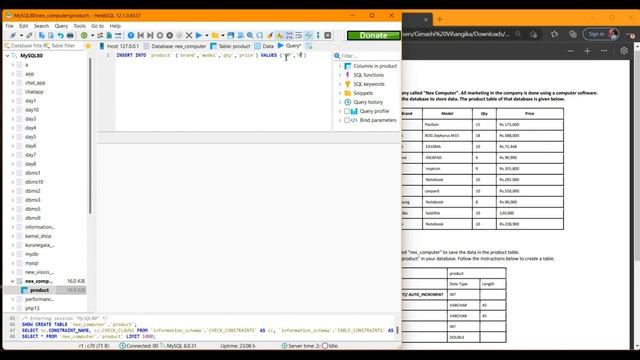
Task: Click the broom Clear icon
Action: click(269, 36)
